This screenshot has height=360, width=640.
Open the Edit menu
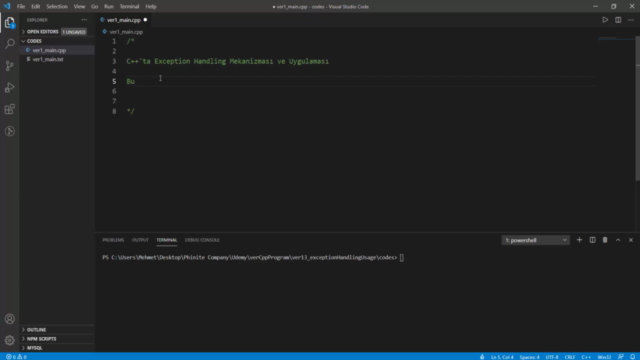click(36, 7)
